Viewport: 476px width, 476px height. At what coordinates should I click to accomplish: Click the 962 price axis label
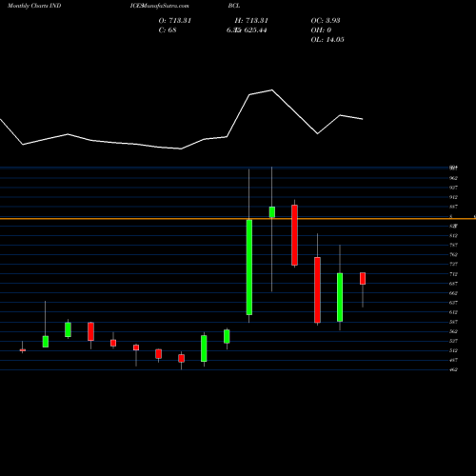453,178
